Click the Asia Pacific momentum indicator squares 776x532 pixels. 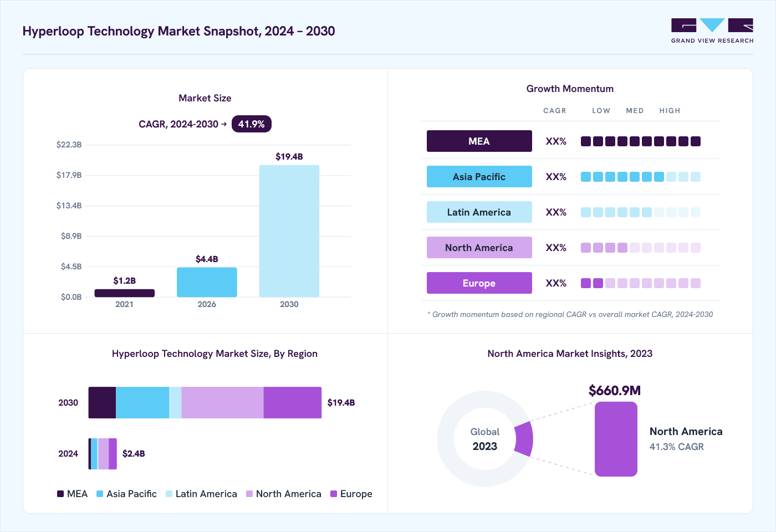click(641, 177)
